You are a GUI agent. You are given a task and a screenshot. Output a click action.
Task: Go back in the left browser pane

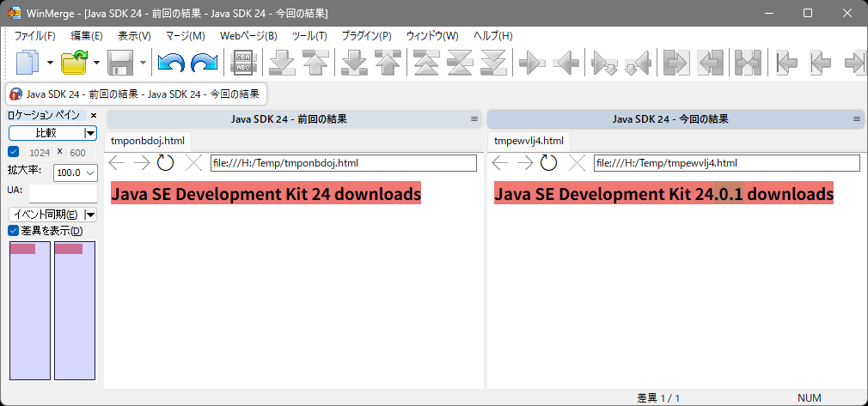coord(117,162)
